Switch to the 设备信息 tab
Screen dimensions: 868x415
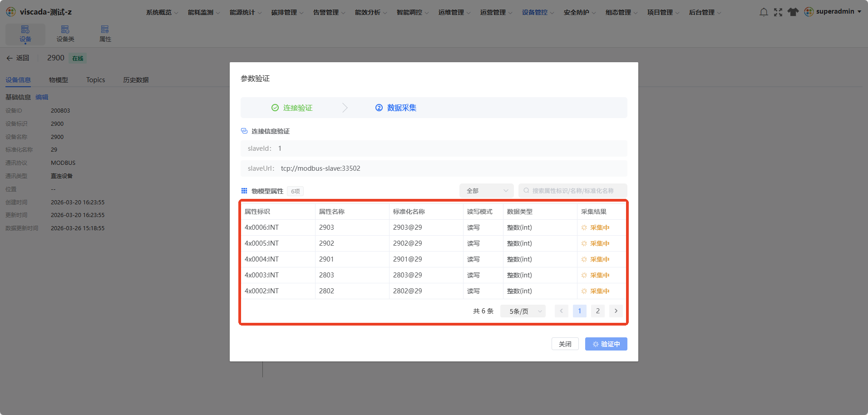pyautogui.click(x=18, y=80)
